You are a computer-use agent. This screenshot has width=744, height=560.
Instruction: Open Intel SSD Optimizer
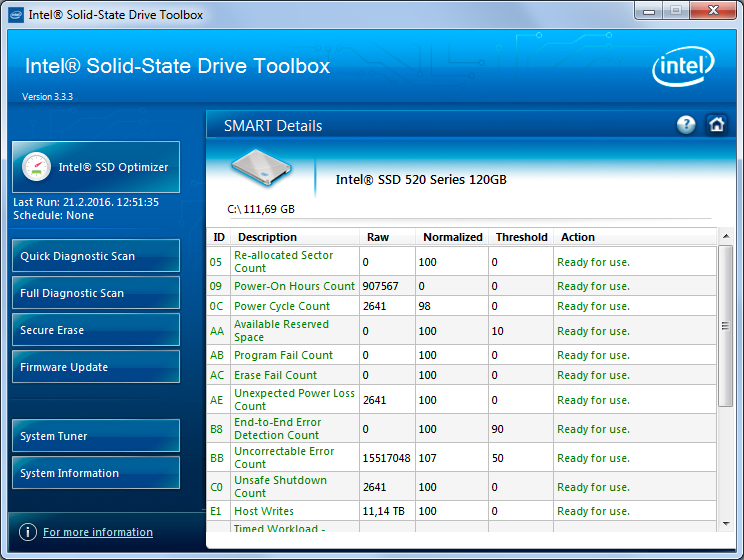pos(96,167)
